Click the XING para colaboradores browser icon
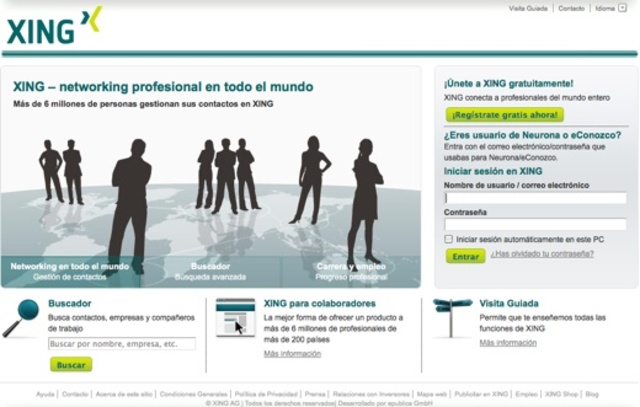 point(236,318)
